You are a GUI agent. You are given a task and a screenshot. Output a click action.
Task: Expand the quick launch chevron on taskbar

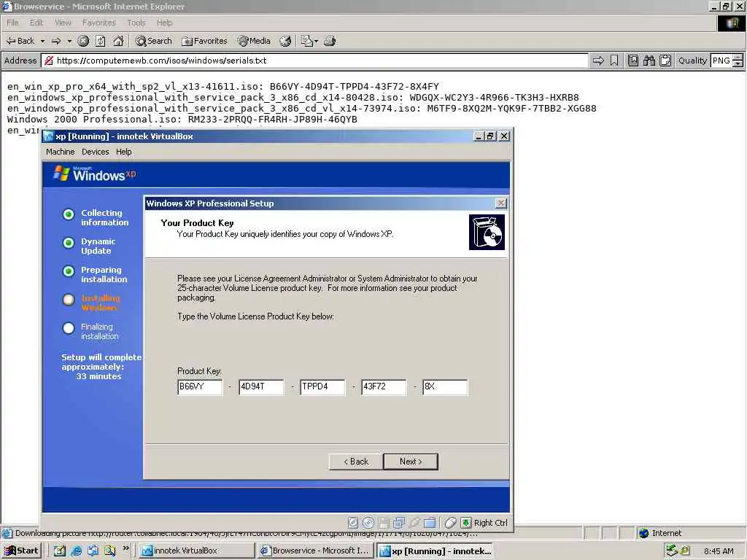(x=125, y=548)
